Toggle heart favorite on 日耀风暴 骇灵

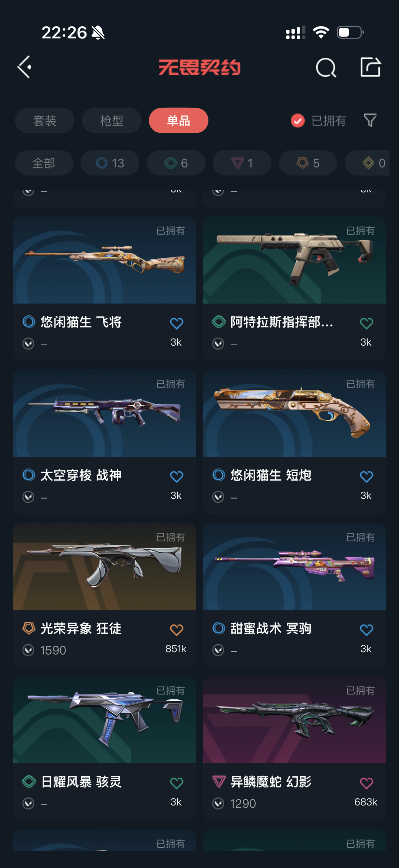coord(177,783)
